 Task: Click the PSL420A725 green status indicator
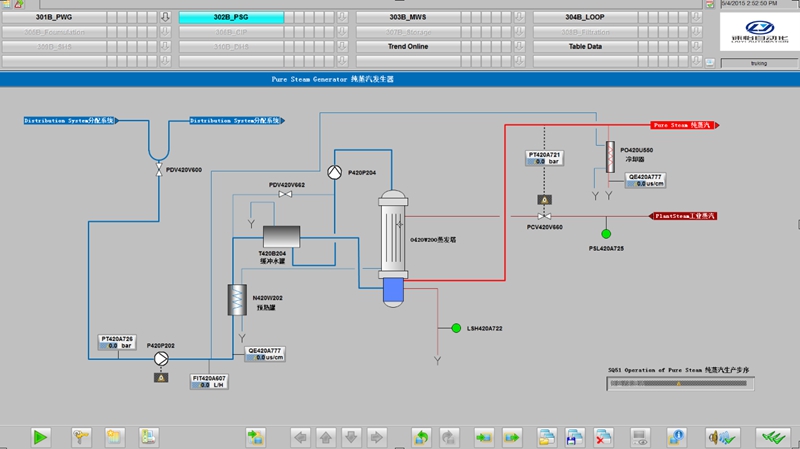tap(606, 234)
